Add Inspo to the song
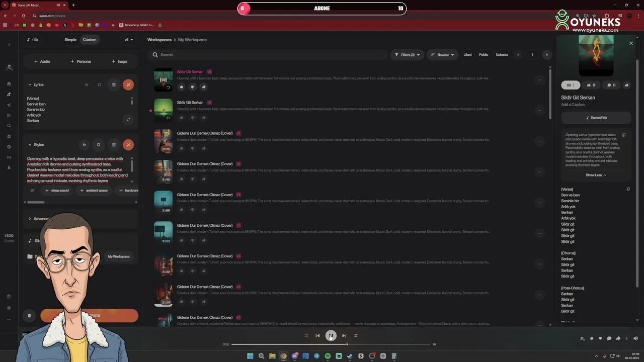 119,61
